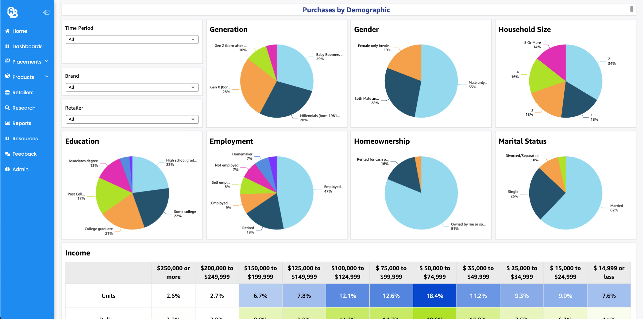Expand the Placements submenu chevron
Screen dimensions: 644x319
(x=47, y=61)
